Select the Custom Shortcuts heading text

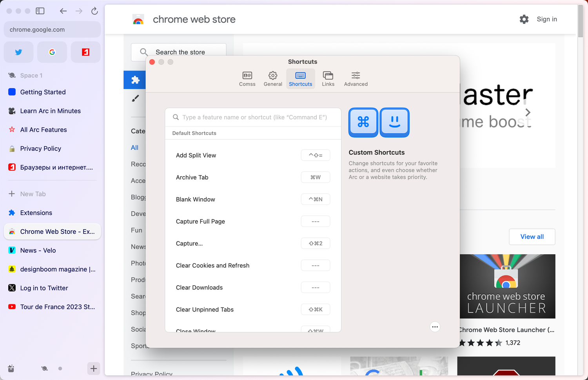(377, 152)
